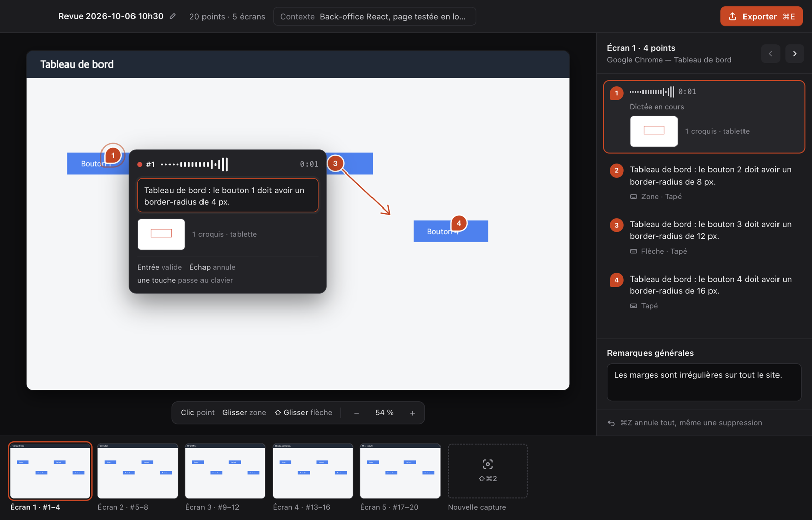
Task: Click the badge number 4 in sidebar
Action: pos(616,280)
